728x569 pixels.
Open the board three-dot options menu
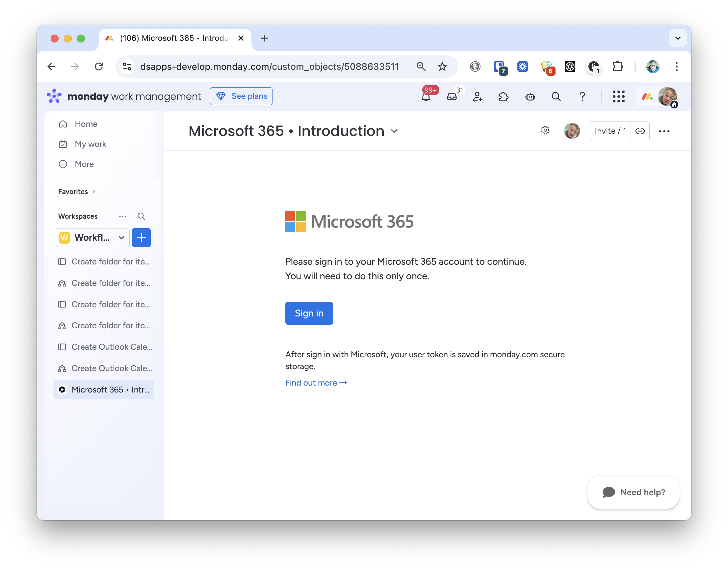coord(664,131)
